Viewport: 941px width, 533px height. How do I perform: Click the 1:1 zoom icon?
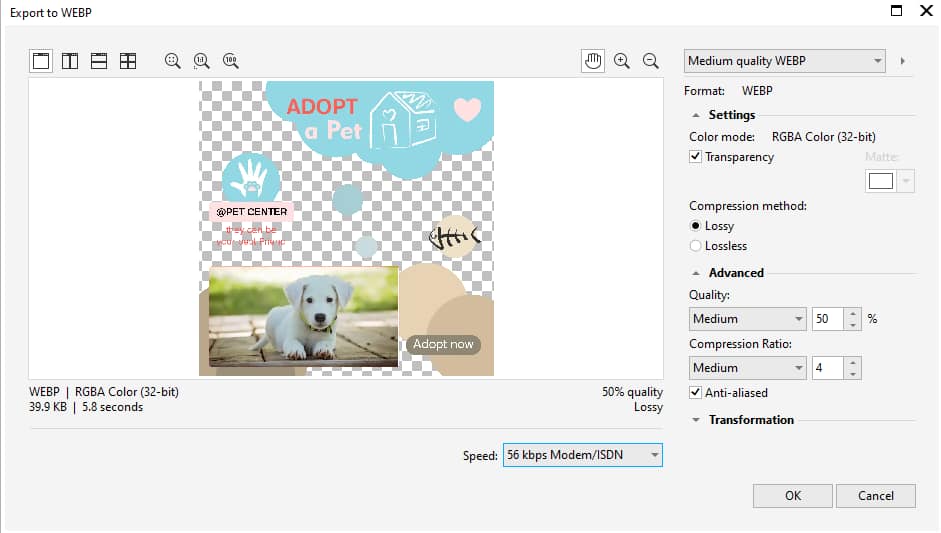(x=202, y=61)
